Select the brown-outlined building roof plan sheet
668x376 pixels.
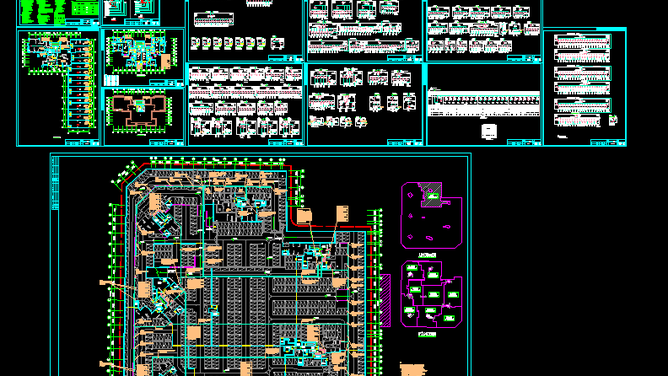pos(144,117)
